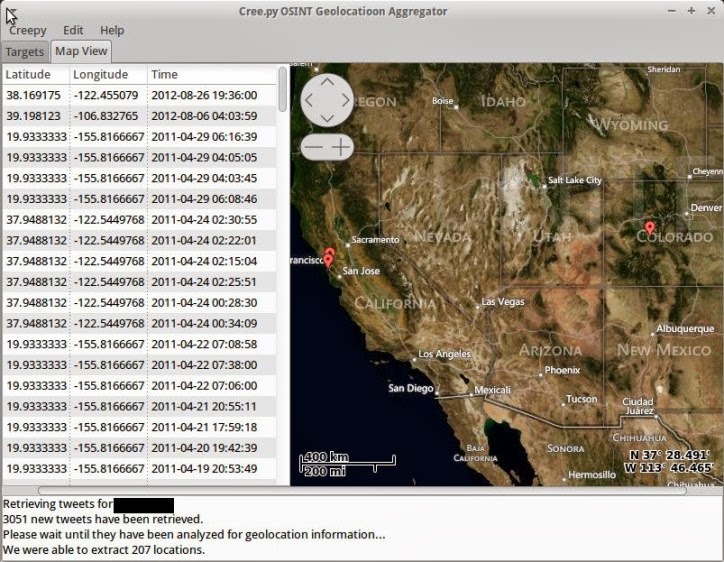Zoom out the map with the minus button
This screenshot has height=562, width=724.
coord(314,147)
